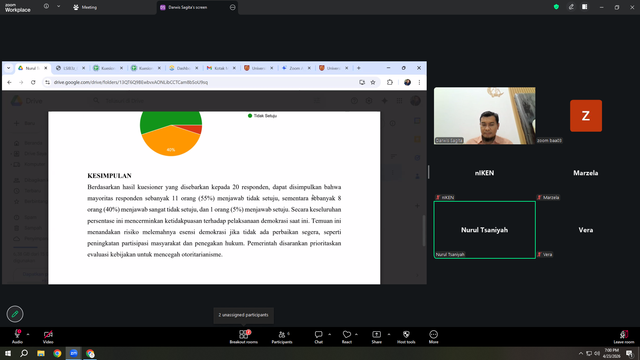Click the Chrome back arrow in shared screen

(x=9, y=82)
